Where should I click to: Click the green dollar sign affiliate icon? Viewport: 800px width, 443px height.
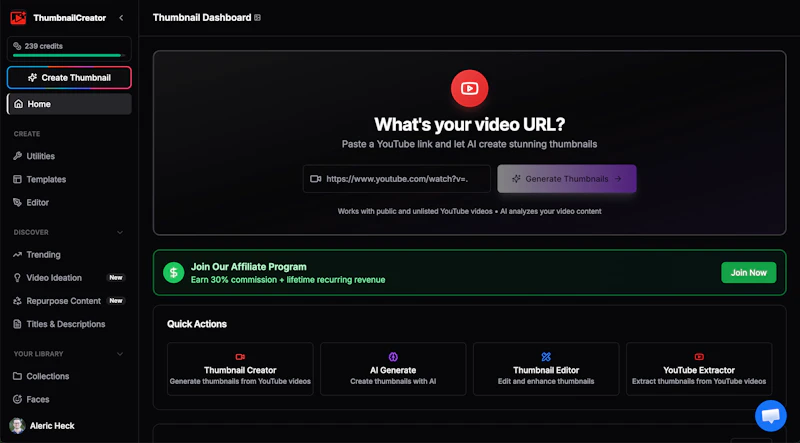(x=173, y=273)
